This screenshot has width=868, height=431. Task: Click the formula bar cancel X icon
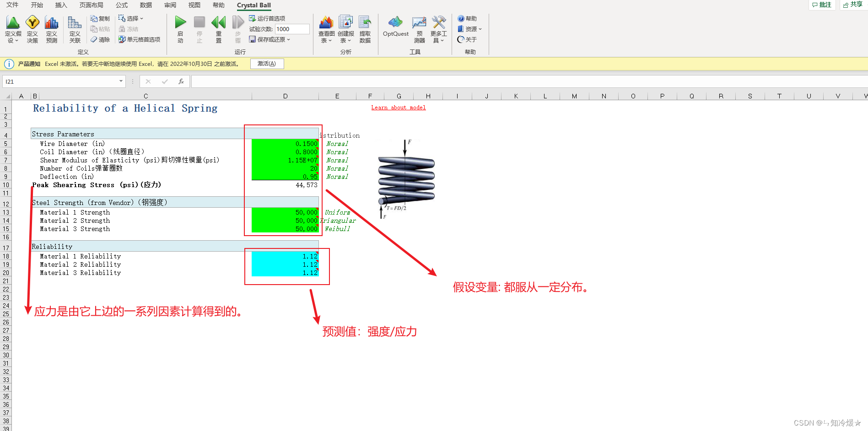[148, 81]
